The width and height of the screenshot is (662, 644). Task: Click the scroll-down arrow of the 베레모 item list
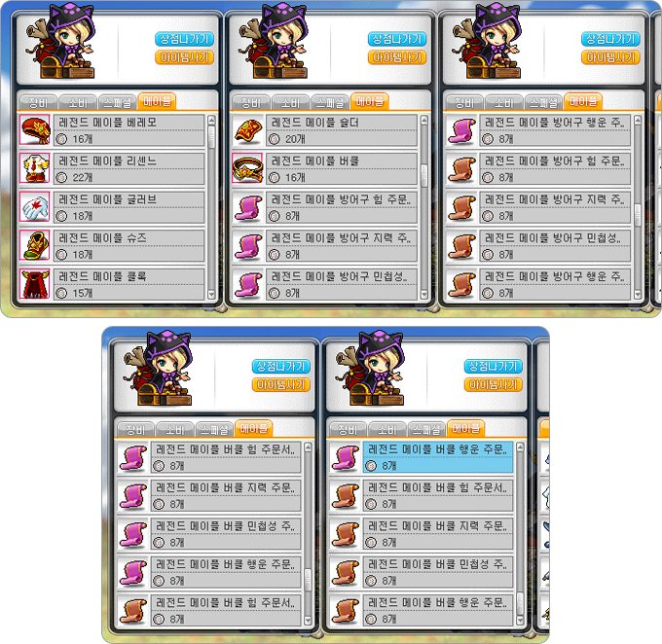(211, 294)
